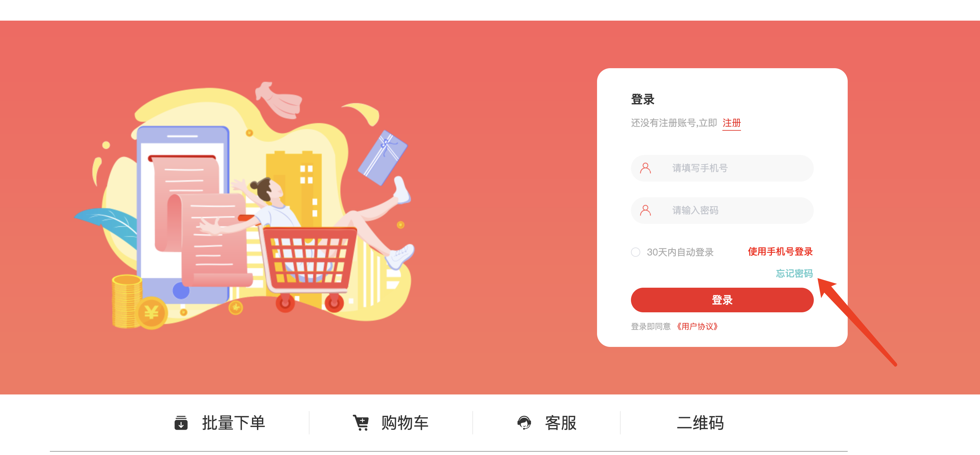Click the shopping cart icon
Screen dimensions: 980x455
[x=361, y=423]
